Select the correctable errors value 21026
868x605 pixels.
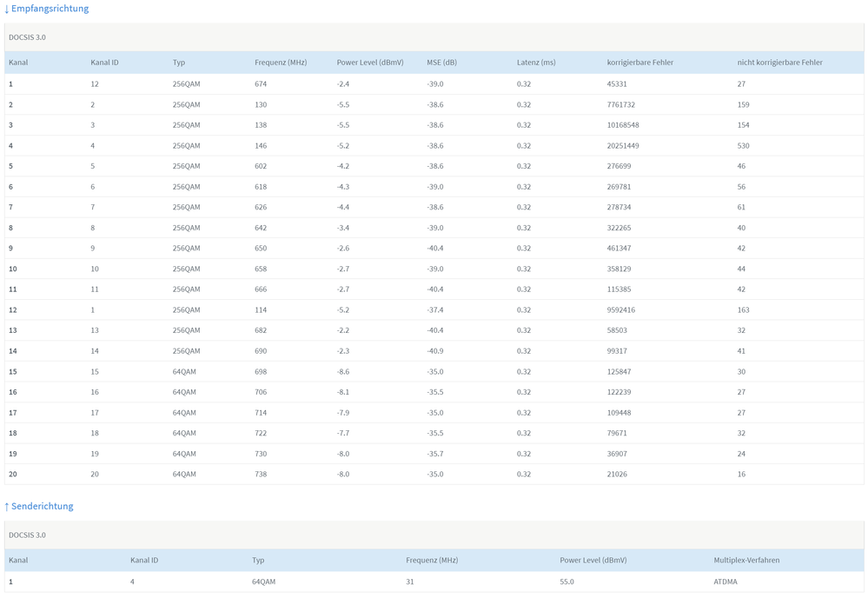(x=617, y=475)
